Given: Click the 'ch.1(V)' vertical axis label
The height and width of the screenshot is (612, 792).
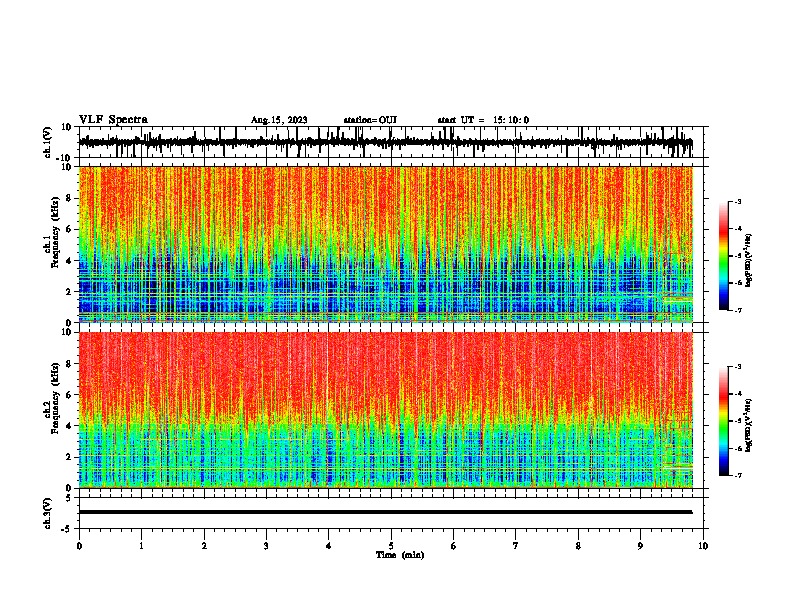Looking at the screenshot, I should pyautogui.click(x=48, y=142).
